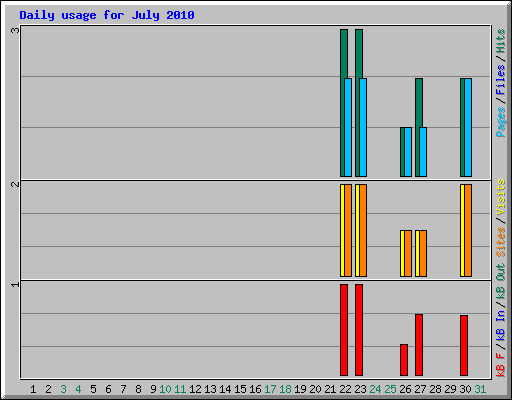Click the red kB bar for day 23
Viewport: 512px width, 400px height.
coord(359,330)
